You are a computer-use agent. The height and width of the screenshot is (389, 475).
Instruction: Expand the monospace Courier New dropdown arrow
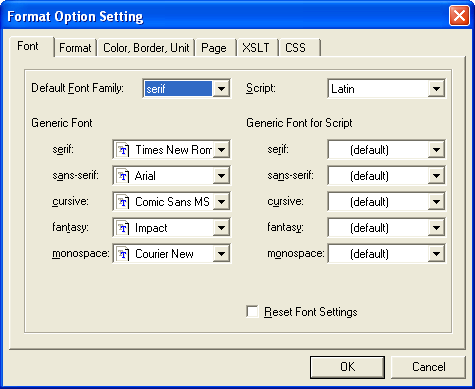pyautogui.click(x=221, y=254)
